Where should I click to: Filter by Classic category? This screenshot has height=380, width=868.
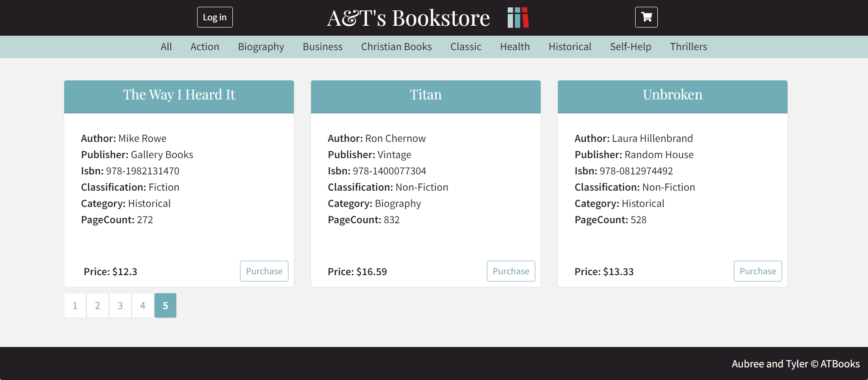466,47
